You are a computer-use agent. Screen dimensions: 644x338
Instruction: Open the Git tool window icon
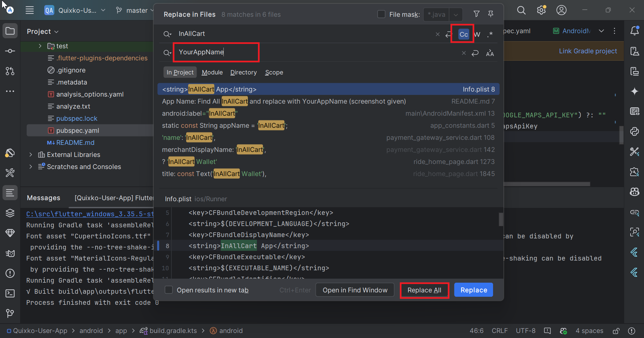(10, 314)
